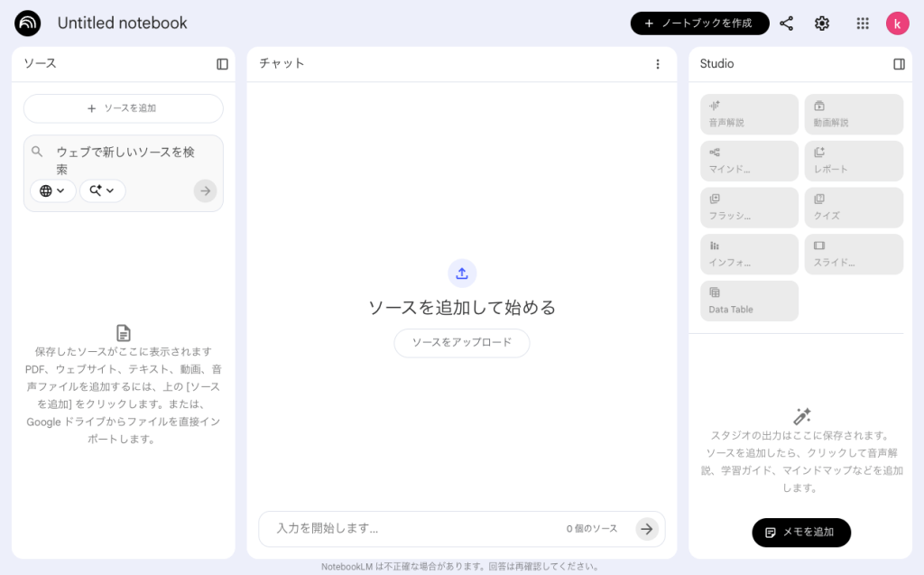Click the メモを追加 button
The image size is (924, 575).
point(801,533)
